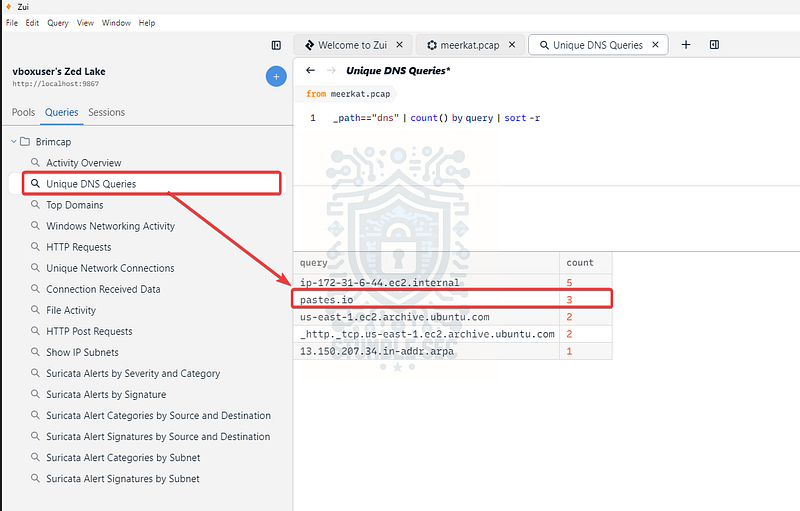Open the Windows Networking Activity query
The width and height of the screenshot is (800, 511).
[x=110, y=226]
